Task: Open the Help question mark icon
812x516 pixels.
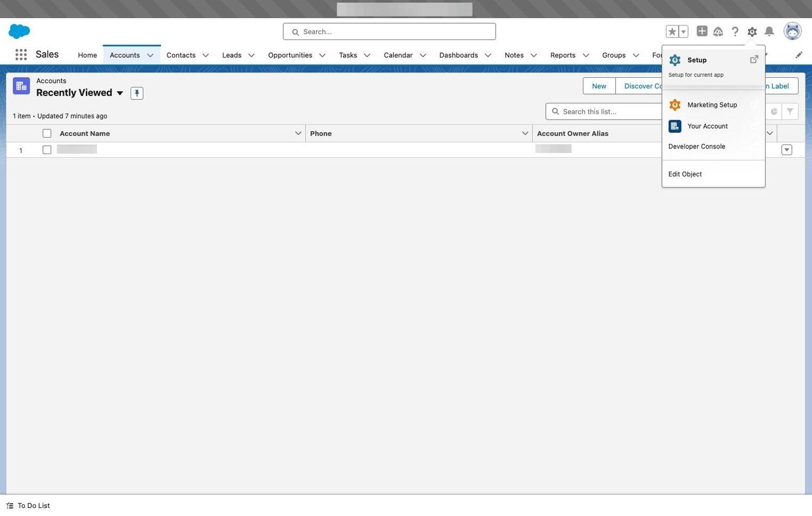Action: 735,31
